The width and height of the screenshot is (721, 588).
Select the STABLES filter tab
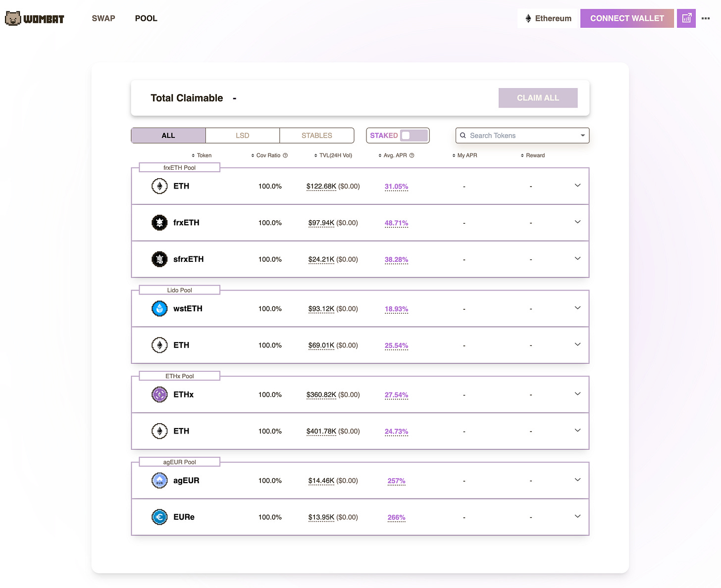coord(317,135)
